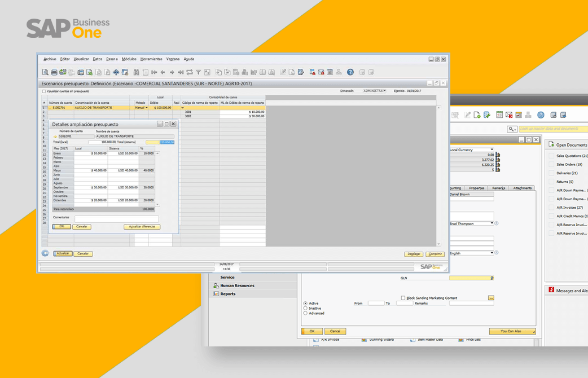This screenshot has height=378, width=588.
Task: Tick the Sales Orders (19) checkbox
Action: 551,164
